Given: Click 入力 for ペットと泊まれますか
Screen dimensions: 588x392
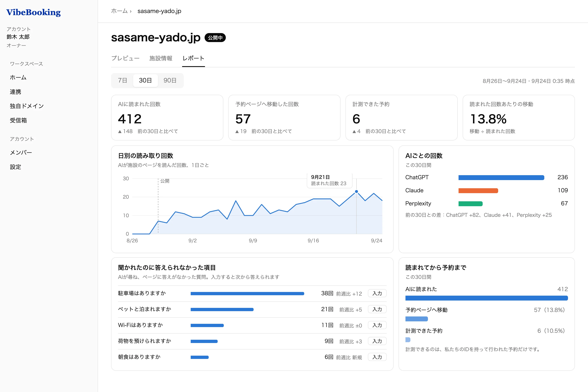Looking at the screenshot, I should click(377, 309).
